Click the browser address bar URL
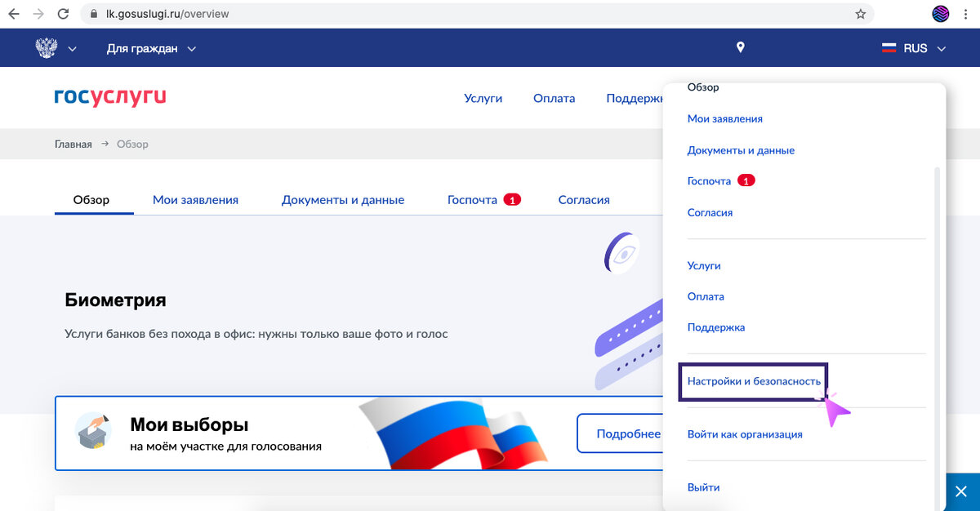The height and width of the screenshot is (511, 980). click(x=167, y=14)
